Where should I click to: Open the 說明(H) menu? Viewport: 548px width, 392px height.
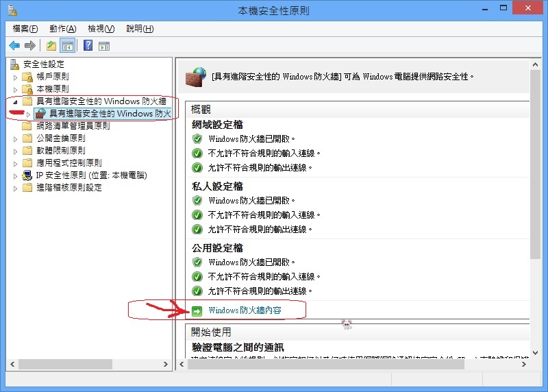[x=140, y=29]
